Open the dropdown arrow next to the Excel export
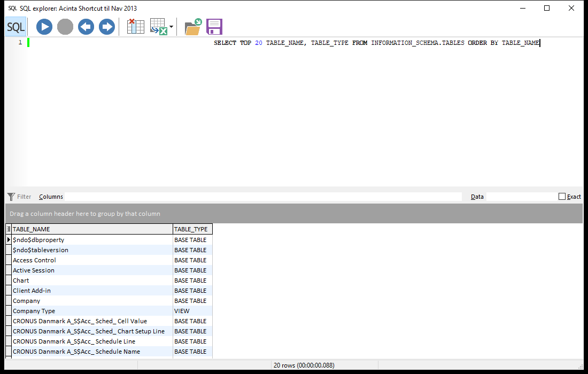This screenshot has width=588, height=374. coord(172,27)
